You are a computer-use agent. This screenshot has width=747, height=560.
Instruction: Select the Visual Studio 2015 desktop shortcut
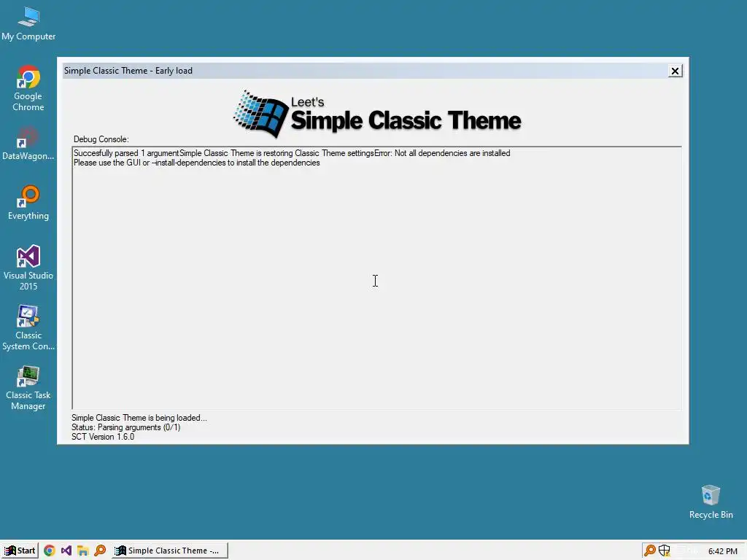pos(28,268)
